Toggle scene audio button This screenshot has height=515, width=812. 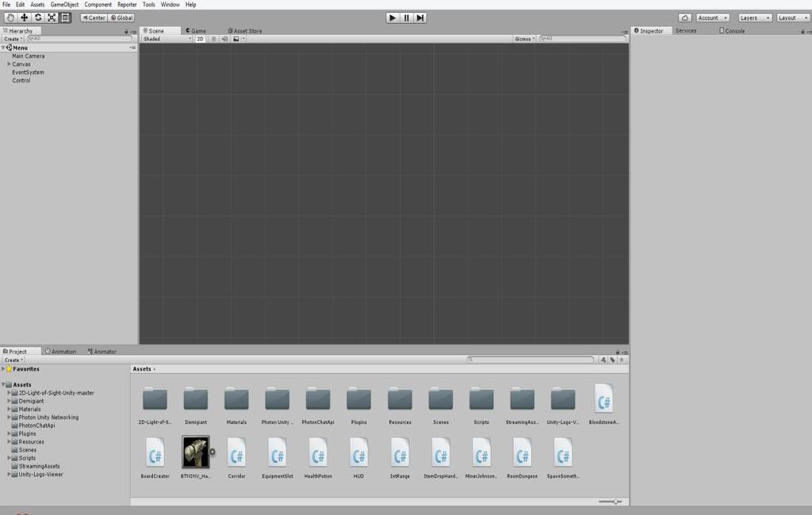tap(224, 39)
